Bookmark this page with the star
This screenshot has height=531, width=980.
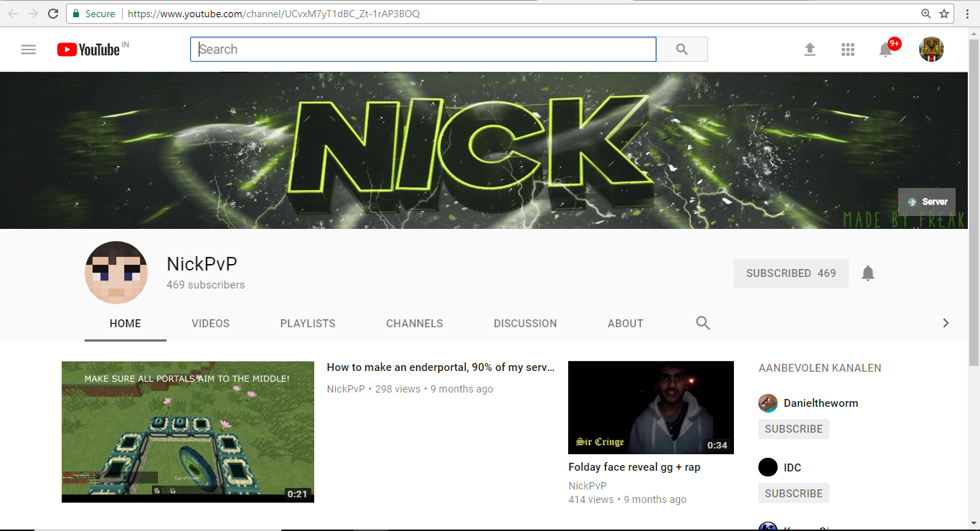[x=945, y=14]
